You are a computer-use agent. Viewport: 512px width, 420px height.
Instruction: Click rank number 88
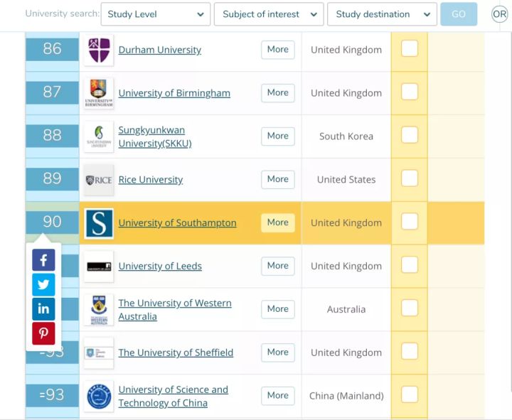[52, 136]
